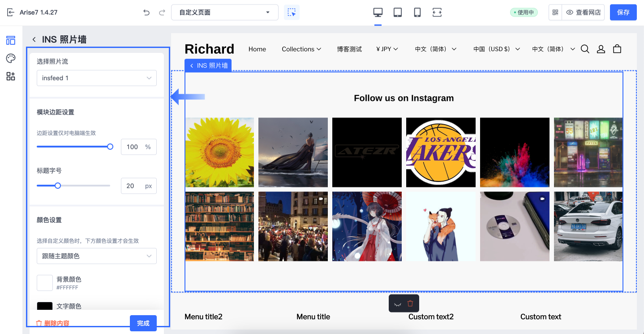Click the redo arrow icon
The height and width of the screenshot is (334, 644).
pos(162,13)
